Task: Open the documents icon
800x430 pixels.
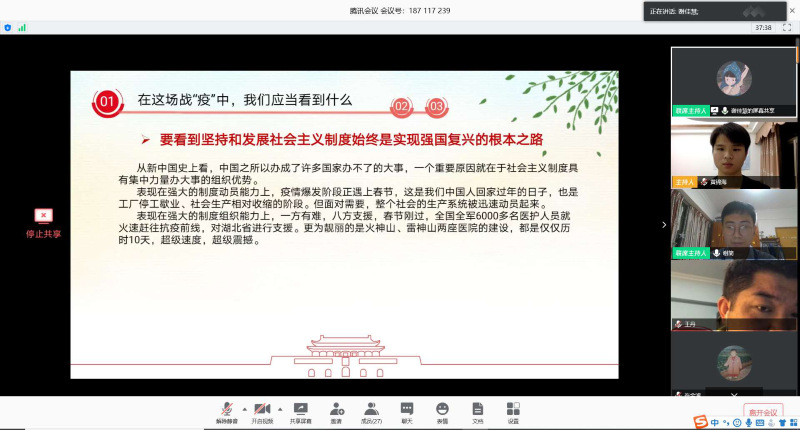Action: tap(477, 410)
